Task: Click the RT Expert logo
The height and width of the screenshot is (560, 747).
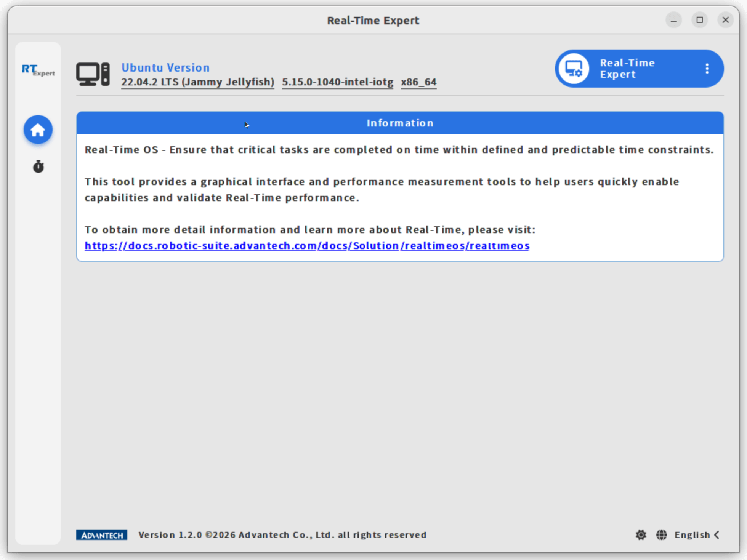Action: point(38,70)
